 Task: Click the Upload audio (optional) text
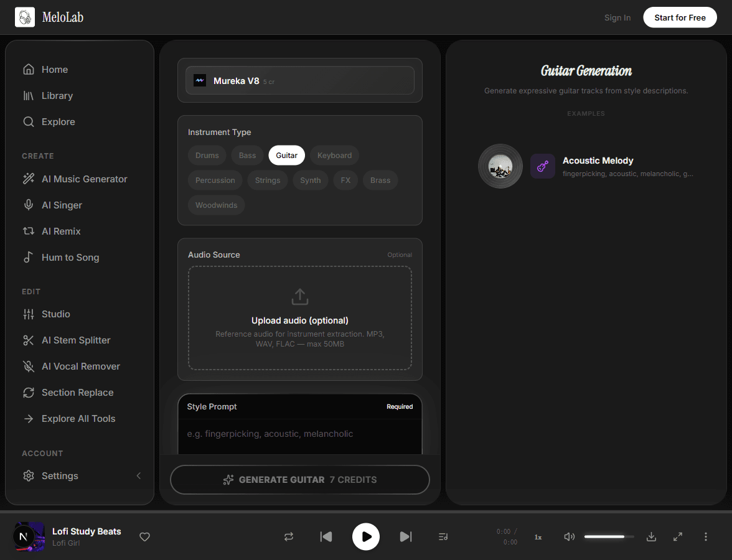click(x=300, y=320)
